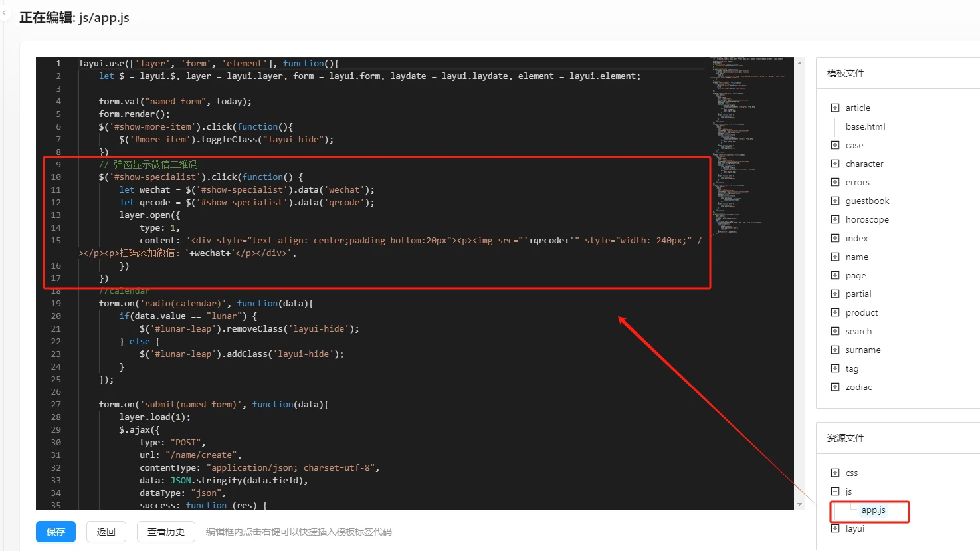Screen dimensions: 980x551
Task: Expand the character folder plus icon
Action: (834, 164)
